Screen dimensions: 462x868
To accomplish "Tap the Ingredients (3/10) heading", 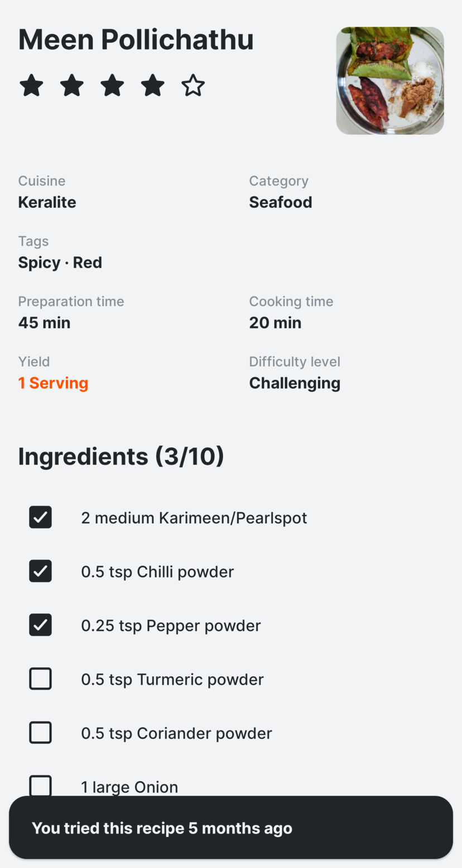I will tap(121, 456).
